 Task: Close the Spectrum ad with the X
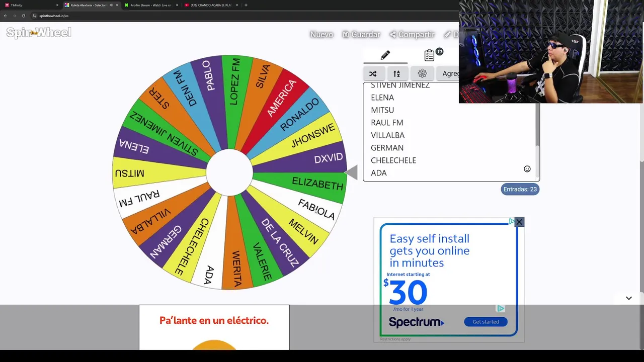519,222
